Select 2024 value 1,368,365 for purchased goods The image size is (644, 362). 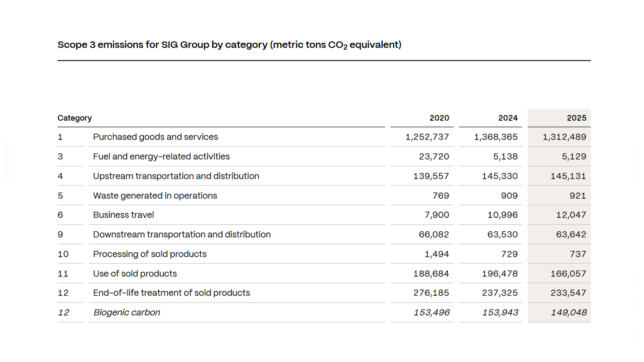(x=496, y=137)
